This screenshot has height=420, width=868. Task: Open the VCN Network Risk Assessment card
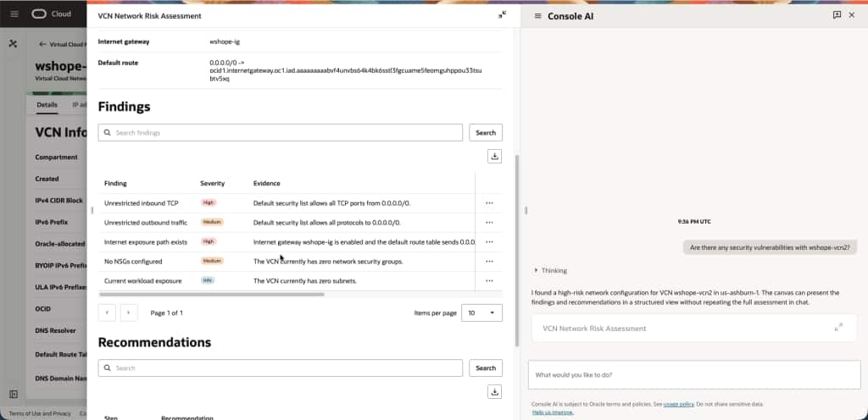pyautogui.click(x=693, y=329)
